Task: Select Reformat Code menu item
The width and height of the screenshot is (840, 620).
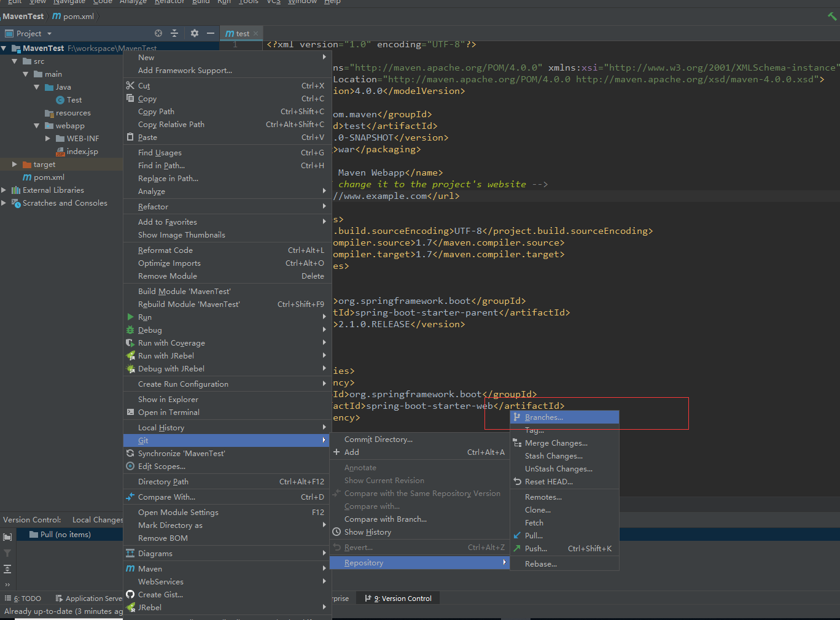Action: [x=227, y=250]
